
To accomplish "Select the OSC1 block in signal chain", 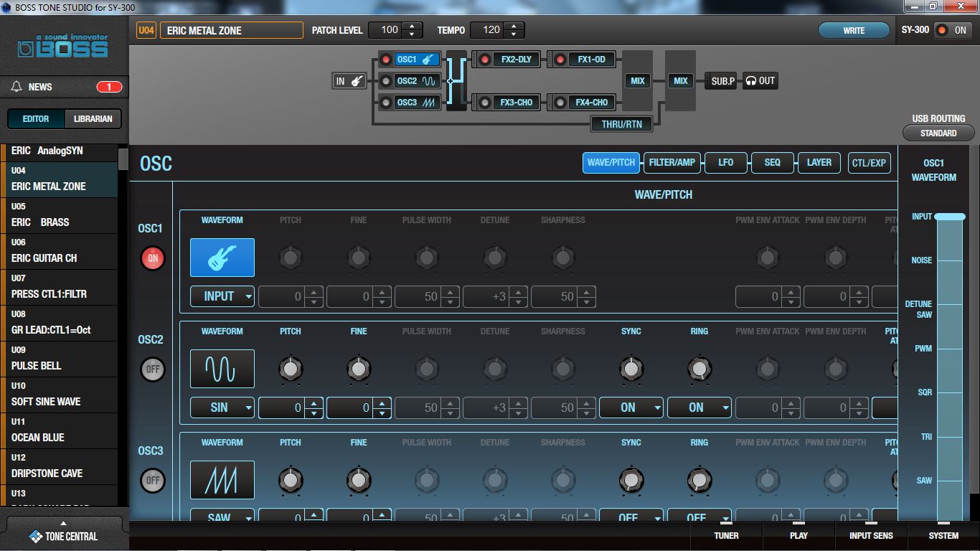I will tap(417, 60).
